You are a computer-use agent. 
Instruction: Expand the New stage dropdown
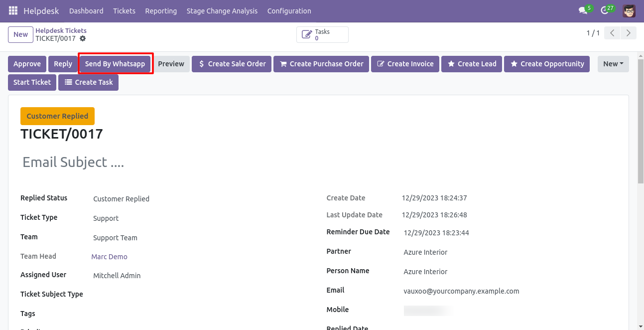point(613,64)
